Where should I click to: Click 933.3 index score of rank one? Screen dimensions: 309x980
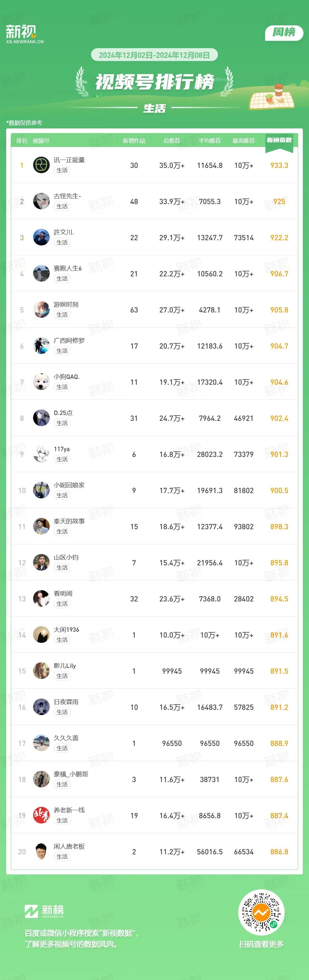pyautogui.click(x=279, y=165)
